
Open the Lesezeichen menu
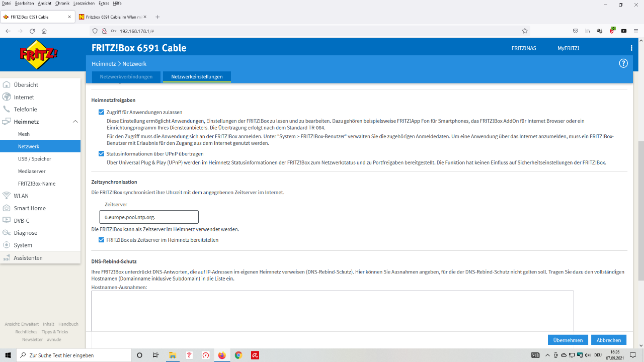pyautogui.click(x=84, y=4)
